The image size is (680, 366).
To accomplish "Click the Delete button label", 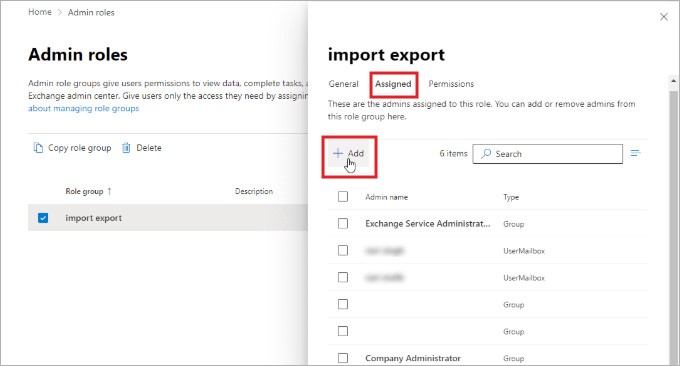I will 149,148.
